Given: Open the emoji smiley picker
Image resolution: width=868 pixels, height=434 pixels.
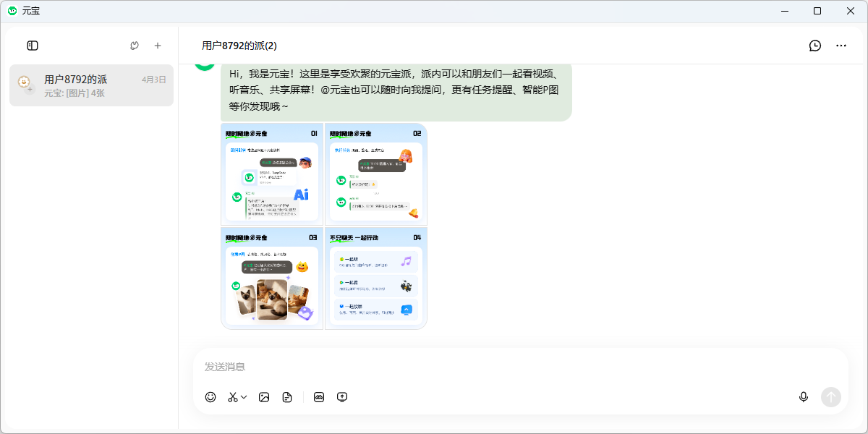Looking at the screenshot, I should click(x=210, y=397).
